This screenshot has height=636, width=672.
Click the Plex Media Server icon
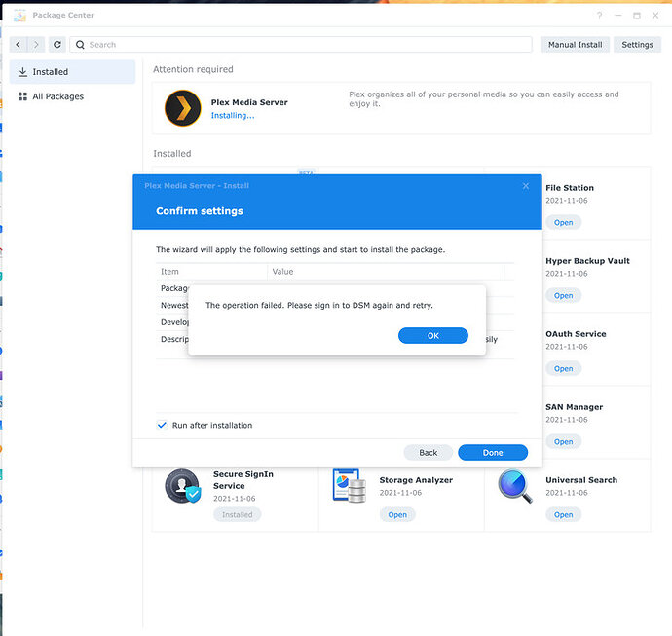pyautogui.click(x=182, y=108)
